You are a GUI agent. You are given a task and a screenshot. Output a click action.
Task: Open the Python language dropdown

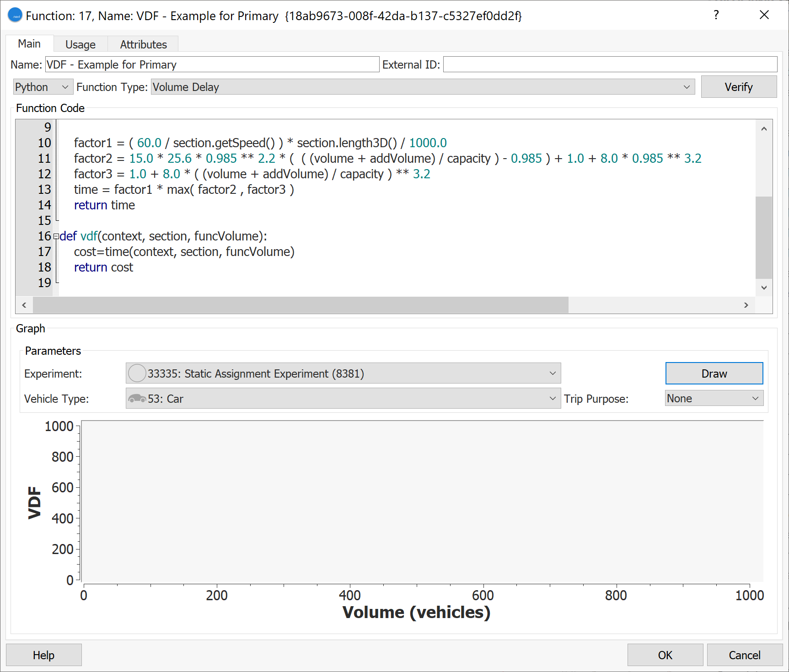click(x=42, y=87)
